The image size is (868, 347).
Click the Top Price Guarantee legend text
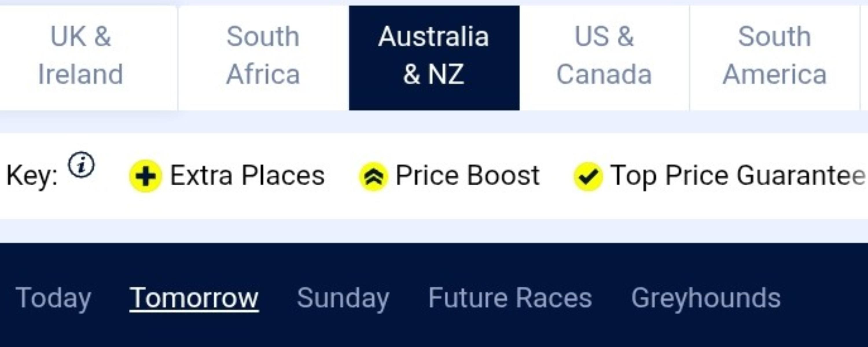(x=737, y=176)
